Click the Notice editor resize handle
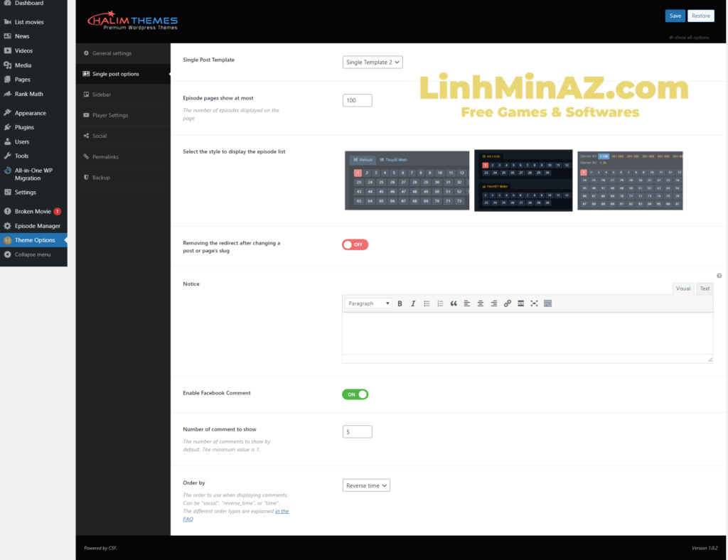The width and height of the screenshot is (728, 560). (x=710, y=360)
